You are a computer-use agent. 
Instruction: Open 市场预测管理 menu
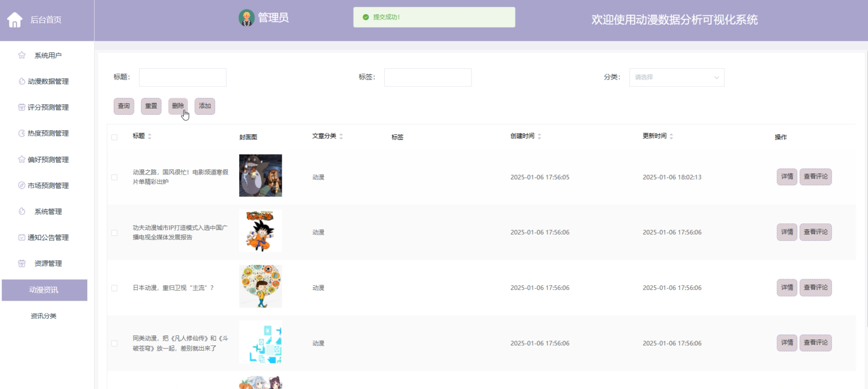[47, 185]
